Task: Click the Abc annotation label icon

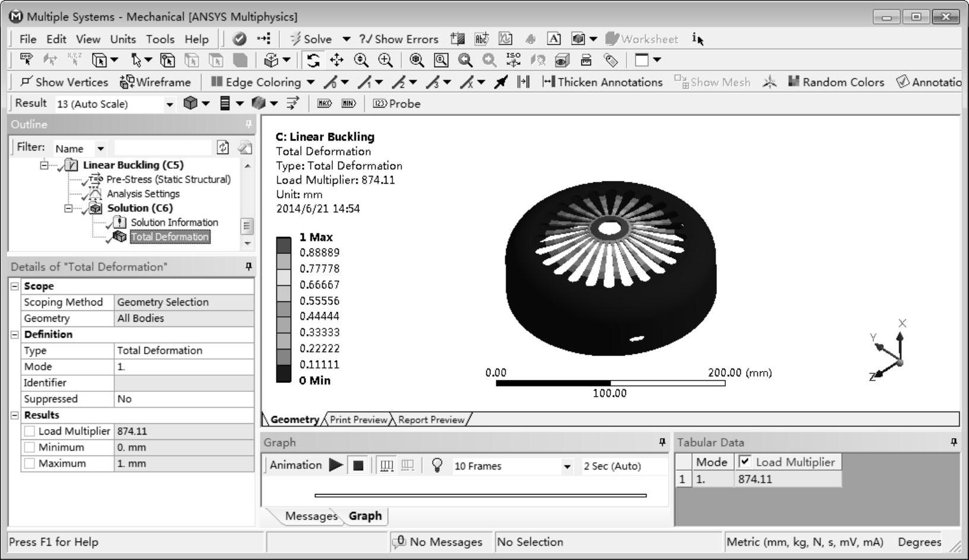Action: click(x=482, y=39)
